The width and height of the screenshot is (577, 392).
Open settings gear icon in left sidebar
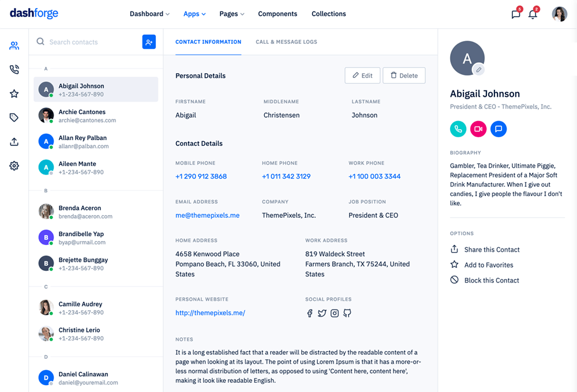coord(14,166)
